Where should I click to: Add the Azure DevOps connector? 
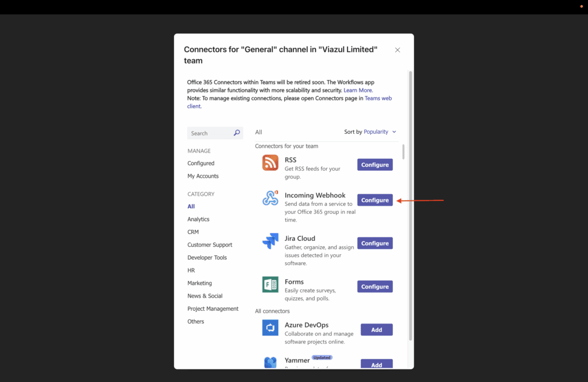[x=377, y=330]
